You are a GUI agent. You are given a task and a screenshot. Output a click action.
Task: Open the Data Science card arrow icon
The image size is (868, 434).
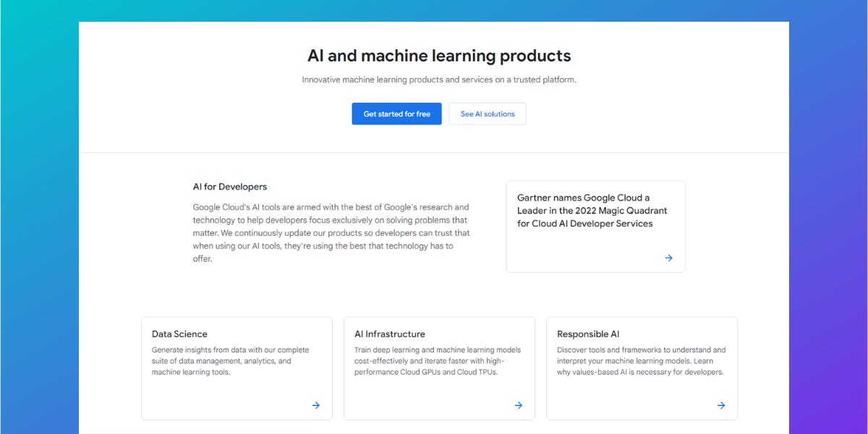pyautogui.click(x=315, y=405)
